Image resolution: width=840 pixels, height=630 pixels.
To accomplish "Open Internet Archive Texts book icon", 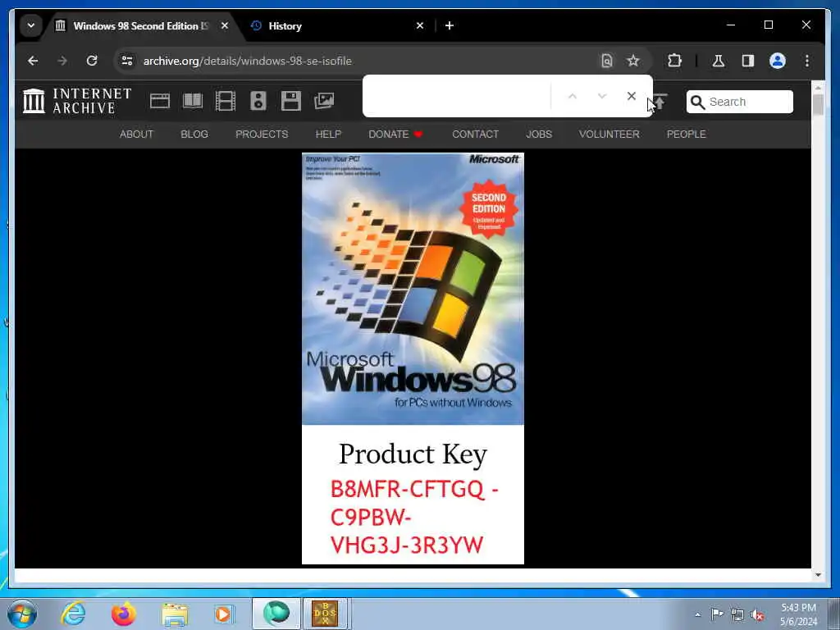I will point(192,101).
